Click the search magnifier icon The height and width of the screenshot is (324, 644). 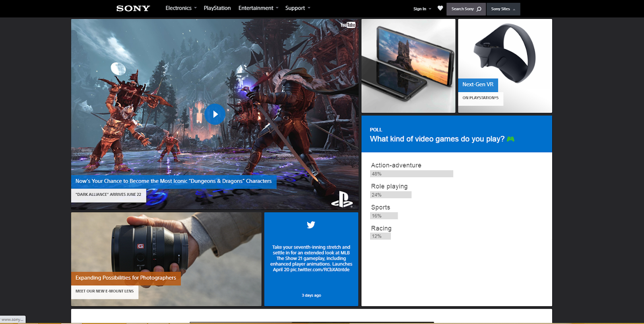click(x=479, y=9)
